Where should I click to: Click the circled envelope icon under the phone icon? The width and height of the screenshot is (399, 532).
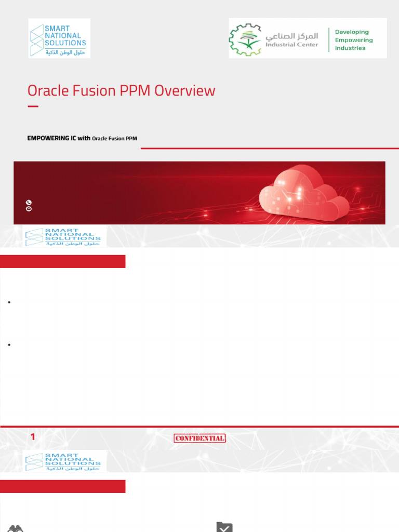click(29, 209)
